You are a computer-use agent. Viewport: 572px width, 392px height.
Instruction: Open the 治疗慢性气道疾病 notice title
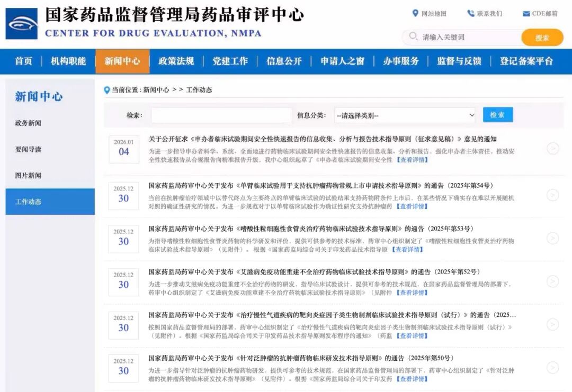tap(332, 315)
